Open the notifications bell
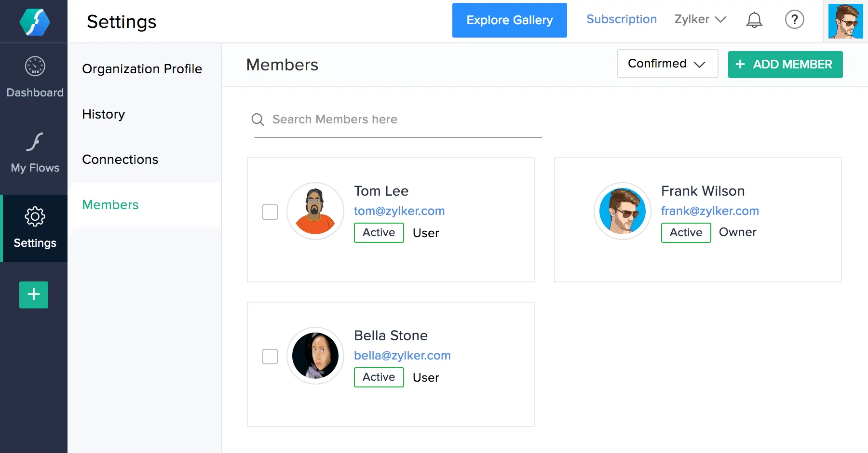 (754, 20)
